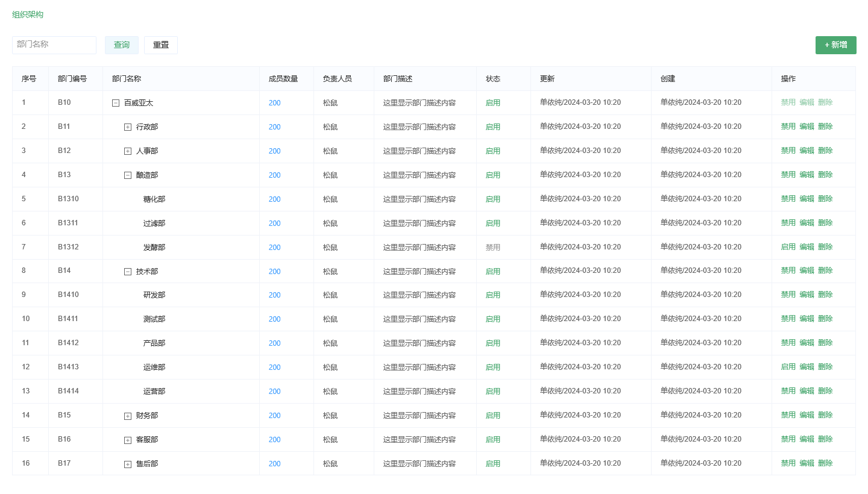Viewport: 868px width, 494px height.
Task: Click the 禁用 status of 发酵部
Action: click(x=493, y=248)
